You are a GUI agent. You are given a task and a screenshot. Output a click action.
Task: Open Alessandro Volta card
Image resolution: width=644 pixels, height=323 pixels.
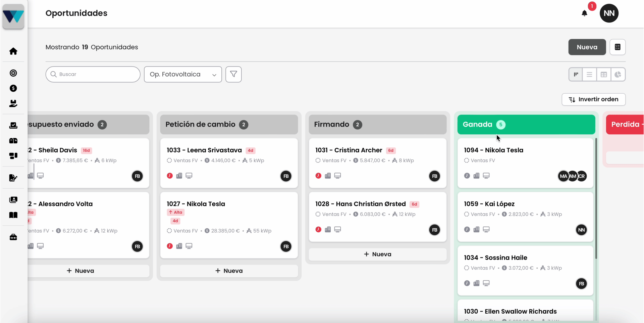89,225
